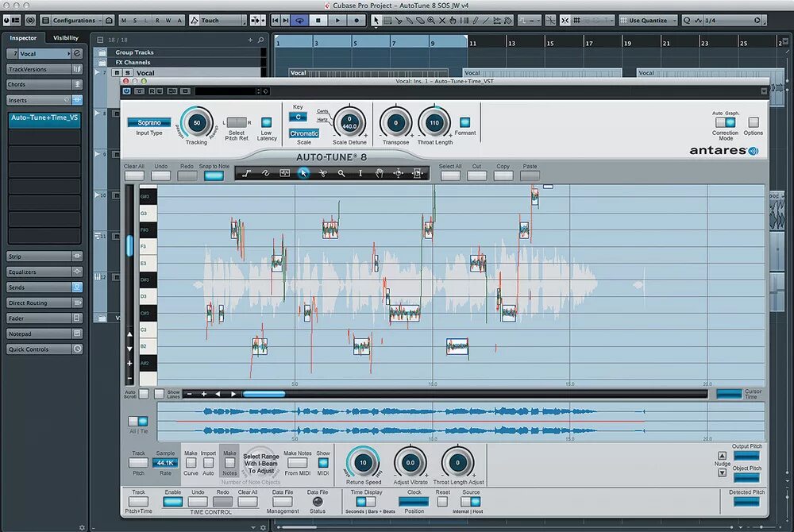Select the Scissors tool in Auto-Tune

[322, 173]
